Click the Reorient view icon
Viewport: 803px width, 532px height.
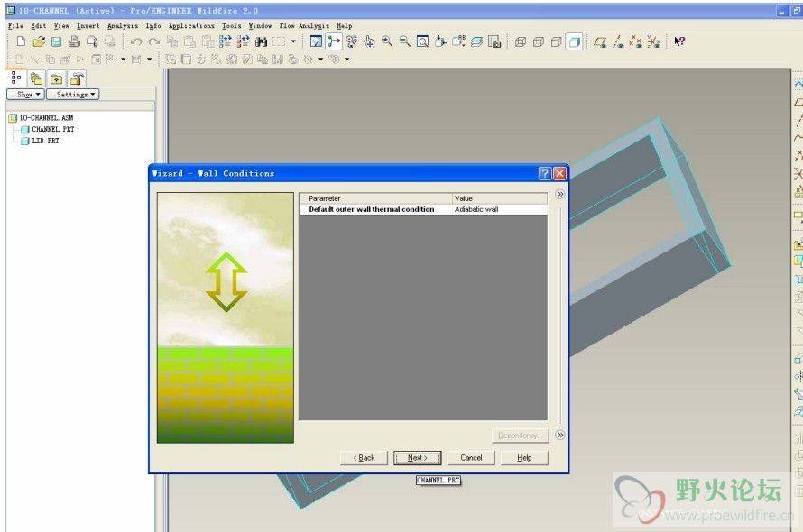pyautogui.click(x=440, y=41)
